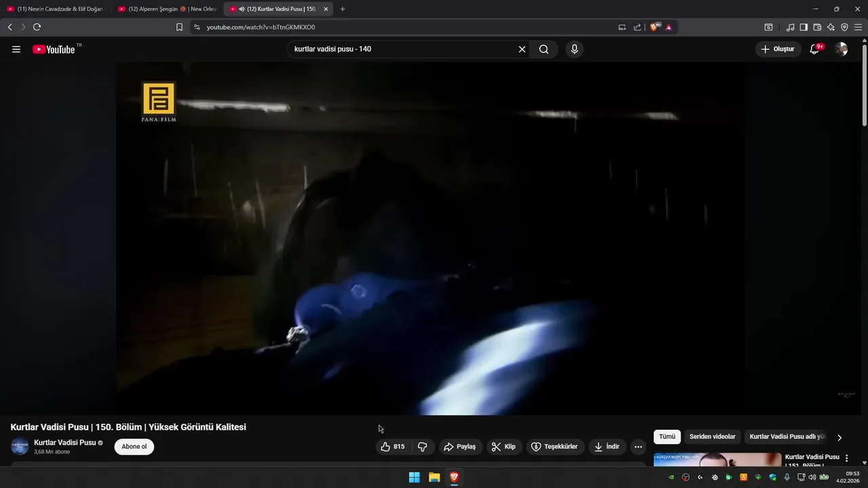Open more actions three-dot menu below video
This screenshot has width=868, height=488.
coord(638,447)
